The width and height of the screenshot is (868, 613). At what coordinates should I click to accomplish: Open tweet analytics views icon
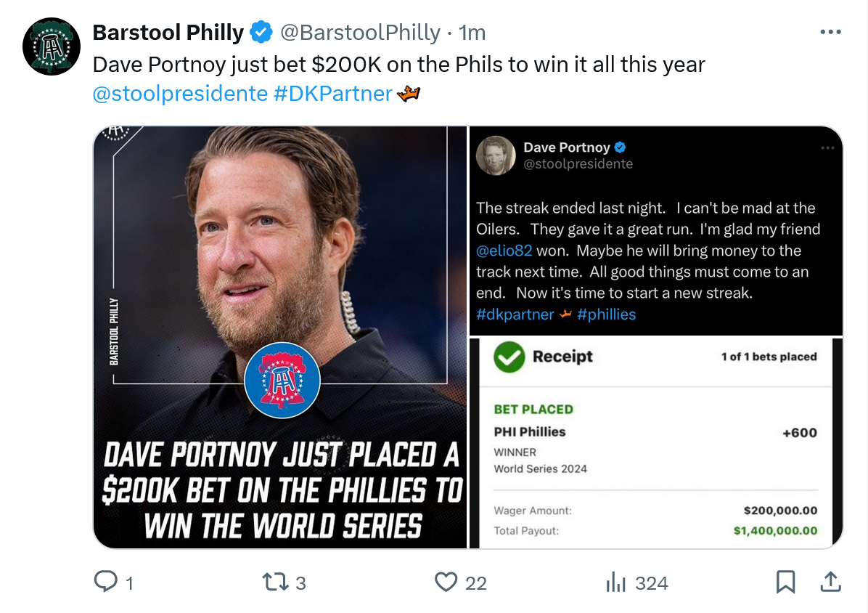[x=616, y=582]
